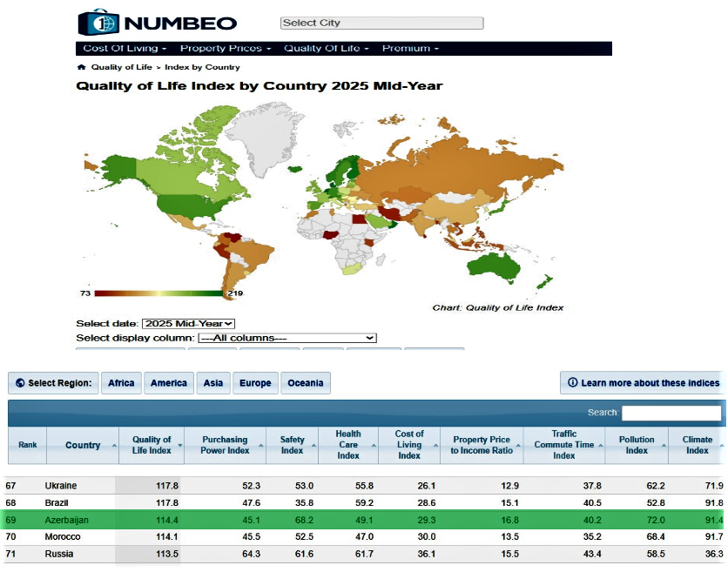Viewport: 728px width, 579px height.
Task: Filter table by Africa region
Action: click(x=121, y=383)
